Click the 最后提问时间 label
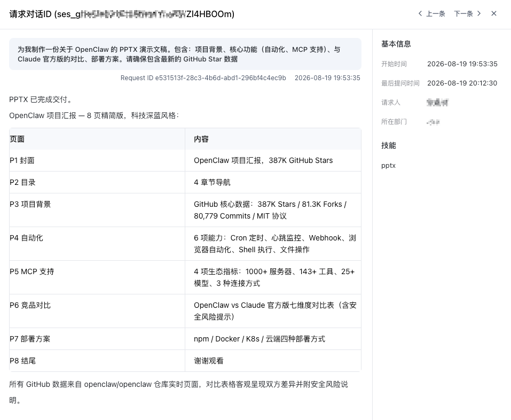 click(x=400, y=83)
